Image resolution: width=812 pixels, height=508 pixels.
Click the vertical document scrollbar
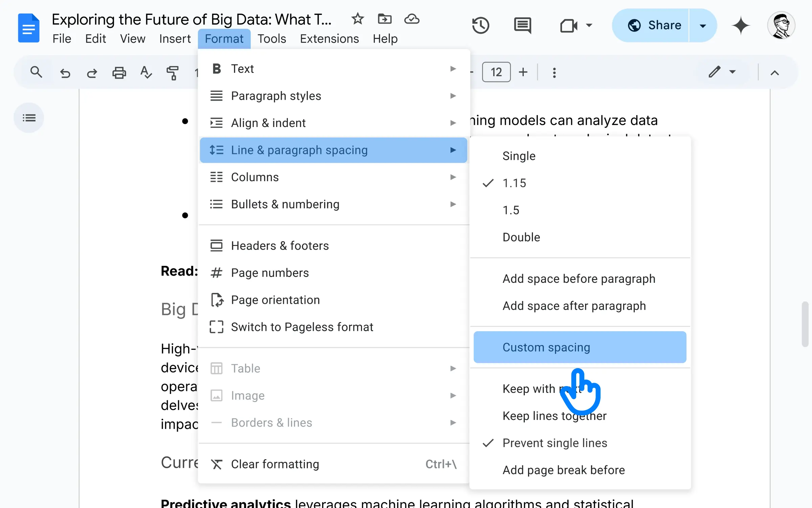point(805,324)
